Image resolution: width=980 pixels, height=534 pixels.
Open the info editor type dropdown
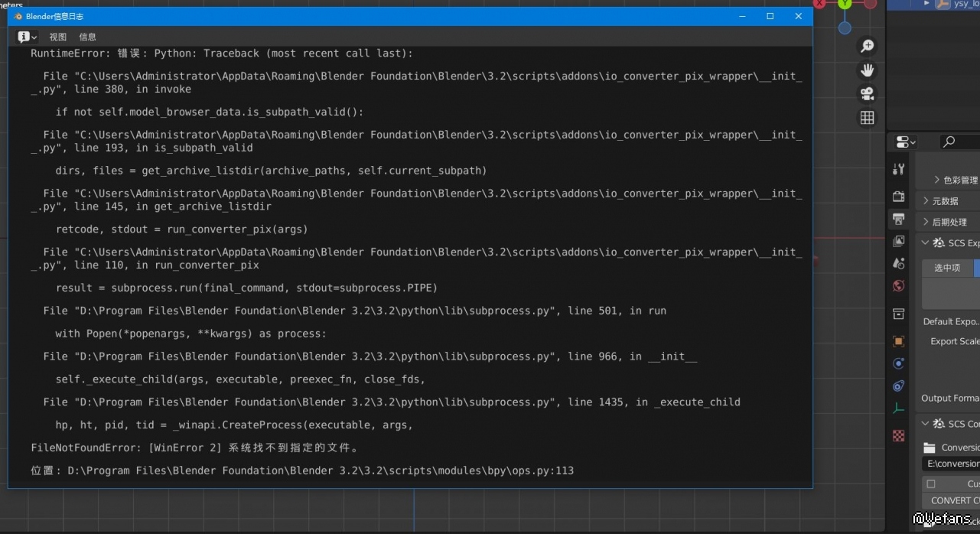pyautogui.click(x=27, y=37)
